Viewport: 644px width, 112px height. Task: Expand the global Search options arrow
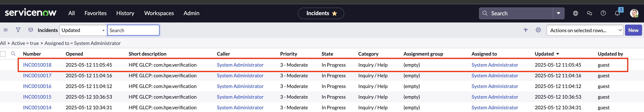pyautogui.click(x=558, y=13)
